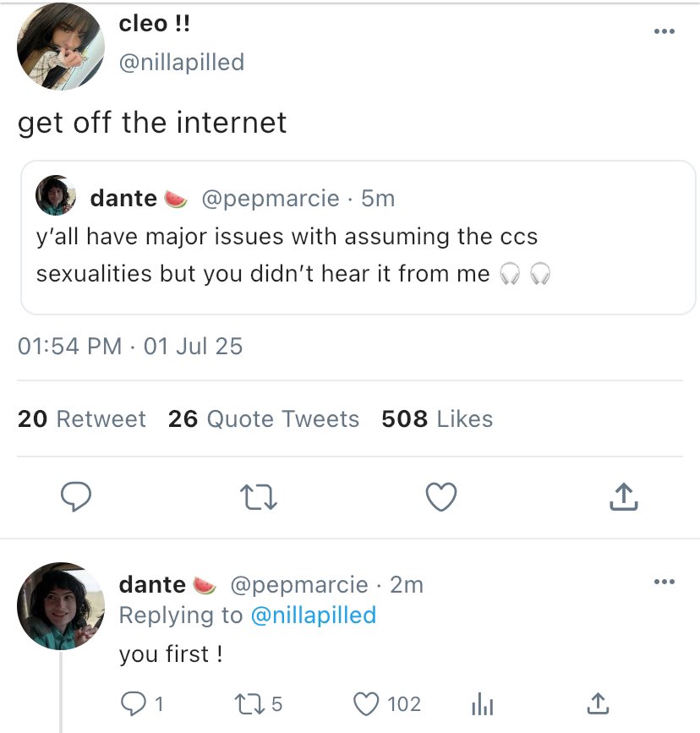Click the blue @nillapilled mention link
700x733 pixels.
314,615
